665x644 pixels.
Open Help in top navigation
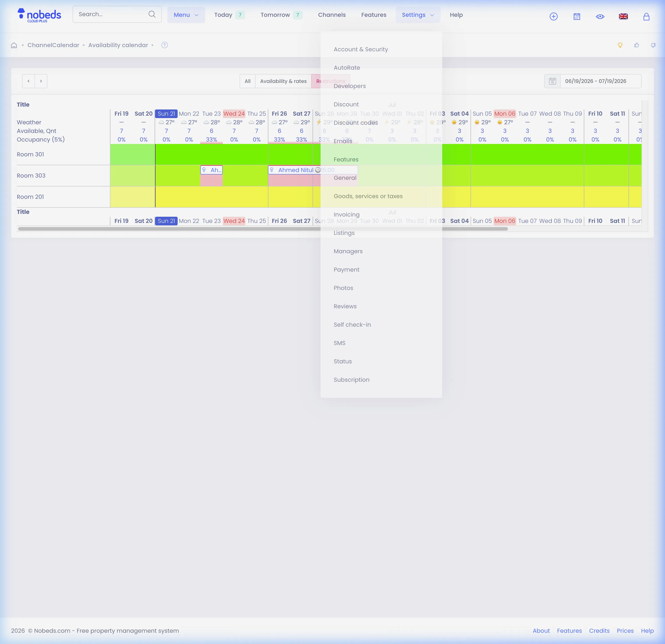click(x=456, y=15)
